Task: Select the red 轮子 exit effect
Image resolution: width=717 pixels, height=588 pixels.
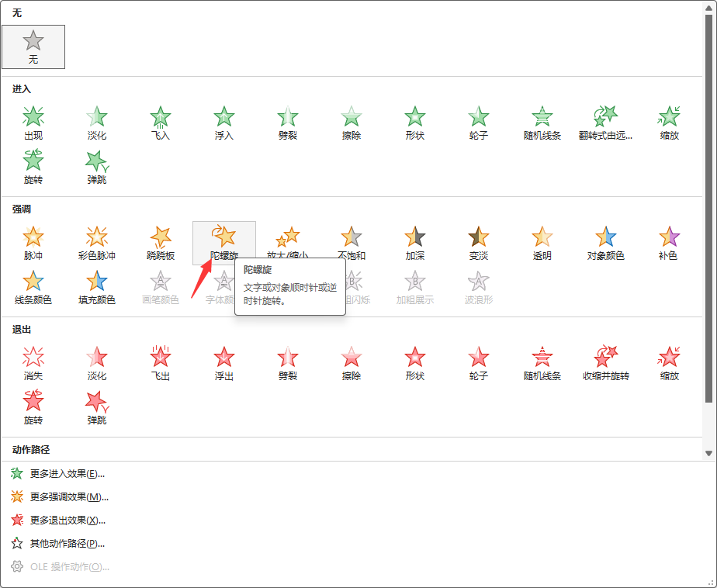Action: (478, 364)
